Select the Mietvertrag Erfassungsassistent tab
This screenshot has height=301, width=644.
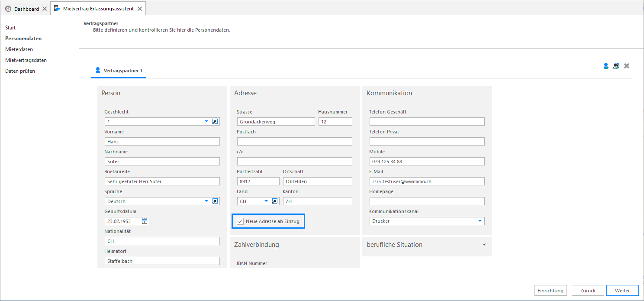pos(98,9)
